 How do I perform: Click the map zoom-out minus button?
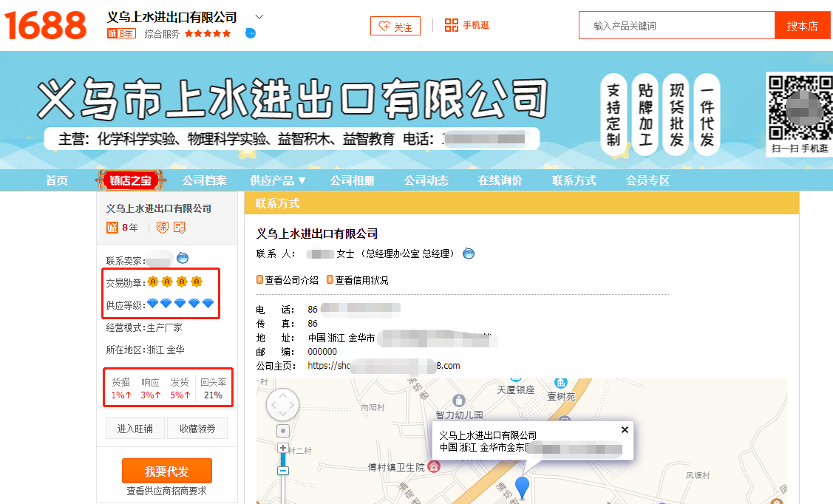pyautogui.click(x=283, y=471)
